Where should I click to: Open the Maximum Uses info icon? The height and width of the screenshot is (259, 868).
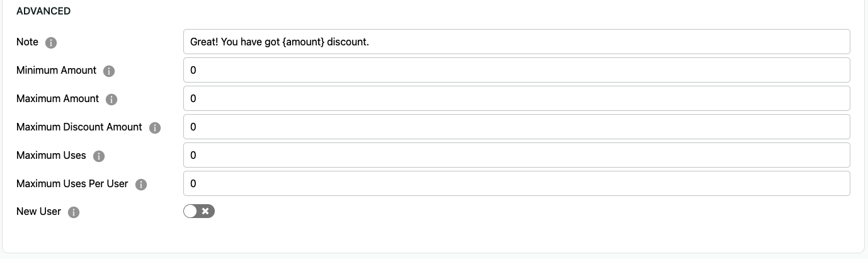click(99, 156)
